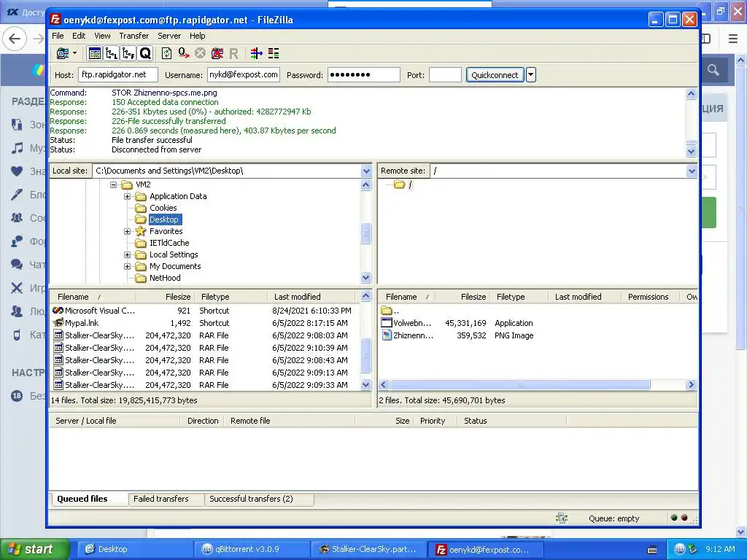
Task: Toggle remote directory tree display
Action: coord(128,53)
